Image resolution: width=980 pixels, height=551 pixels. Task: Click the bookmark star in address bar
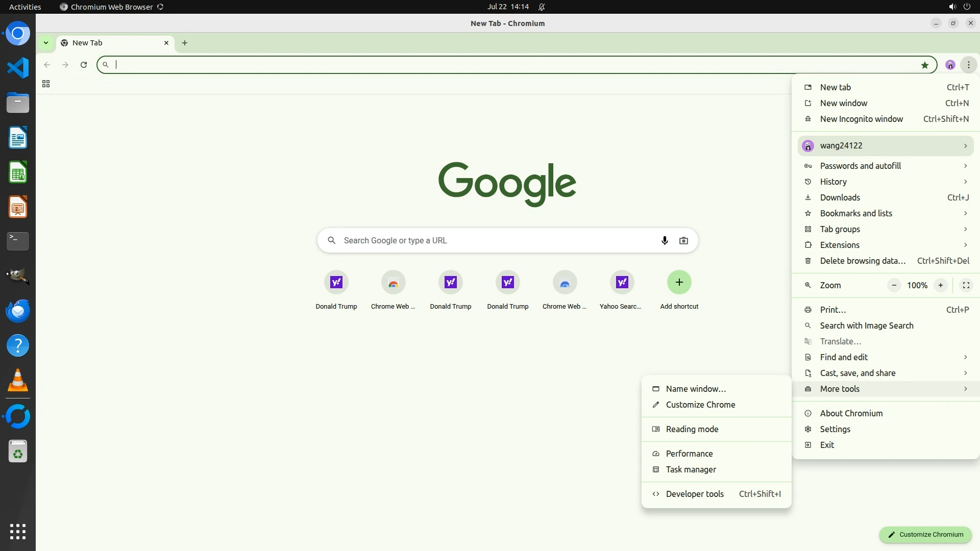924,65
